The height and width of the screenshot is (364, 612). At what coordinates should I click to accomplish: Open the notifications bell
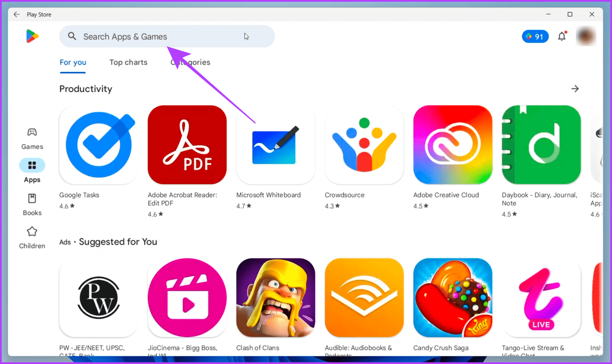click(x=562, y=36)
